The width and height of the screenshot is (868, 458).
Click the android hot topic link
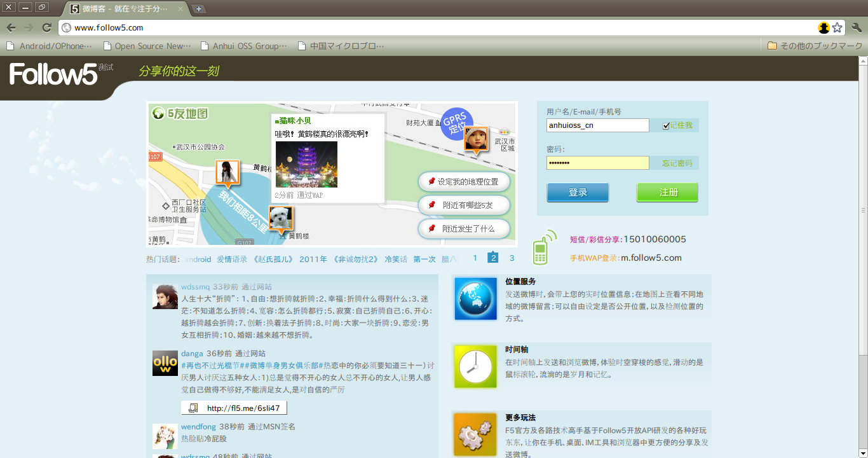(198, 260)
